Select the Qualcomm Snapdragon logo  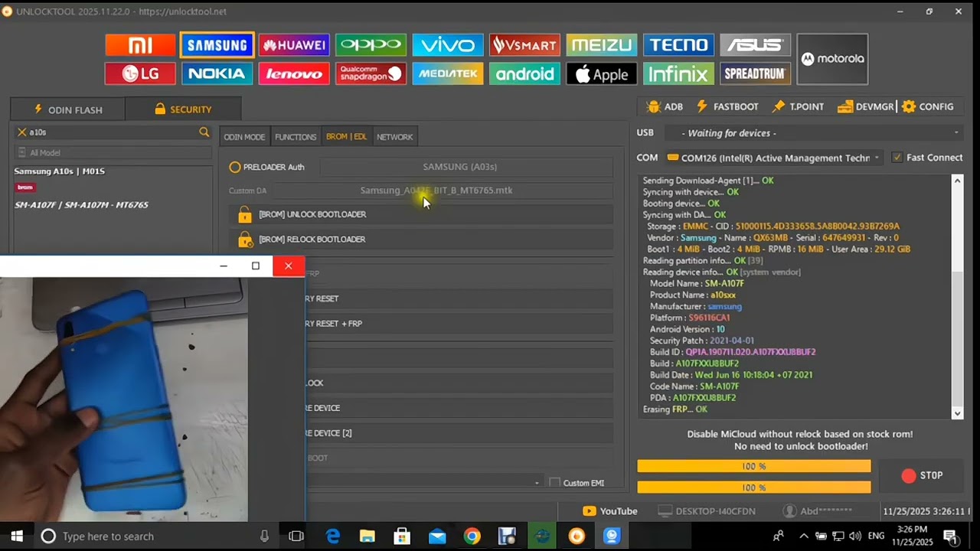pos(371,73)
